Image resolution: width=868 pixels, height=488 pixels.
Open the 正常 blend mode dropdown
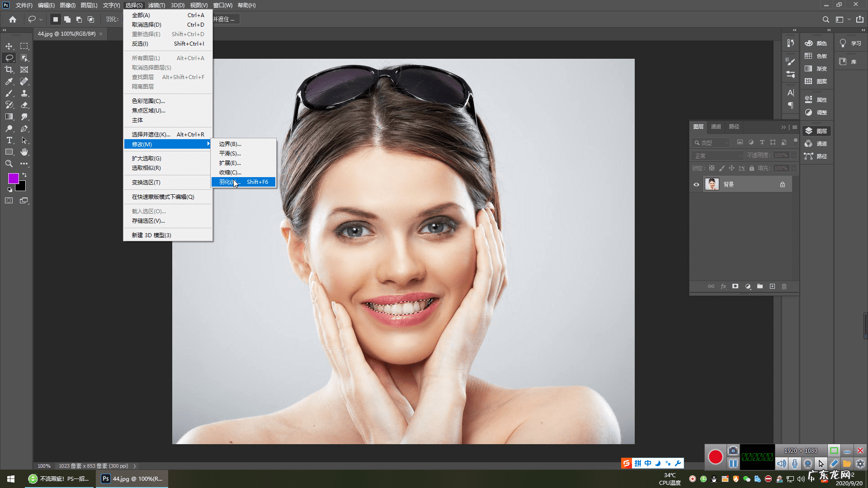pyautogui.click(x=717, y=155)
